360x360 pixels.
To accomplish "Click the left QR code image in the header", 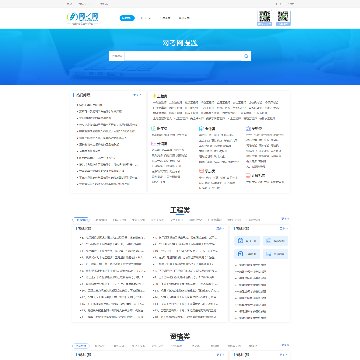I will (x=264, y=18).
